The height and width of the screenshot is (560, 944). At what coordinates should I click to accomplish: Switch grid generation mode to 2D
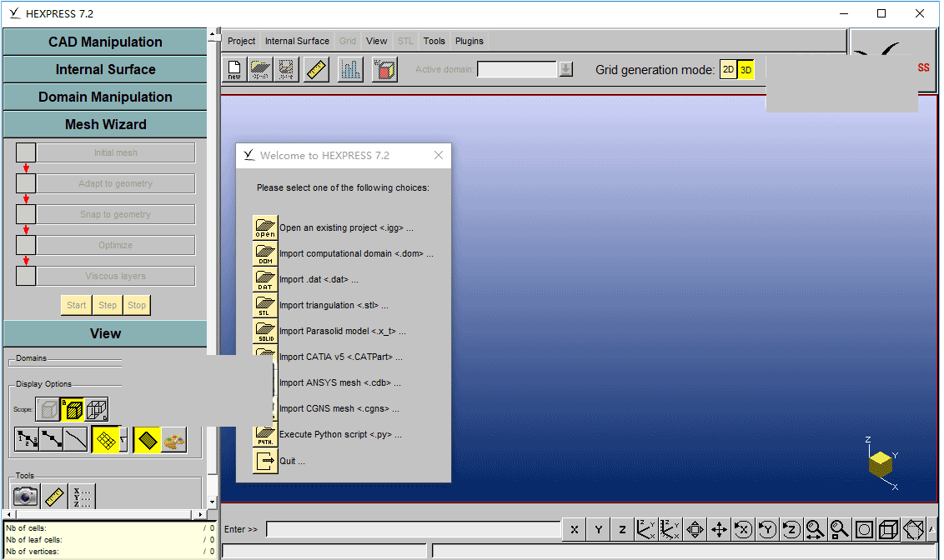pyautogui.click(x=729, y=70)
